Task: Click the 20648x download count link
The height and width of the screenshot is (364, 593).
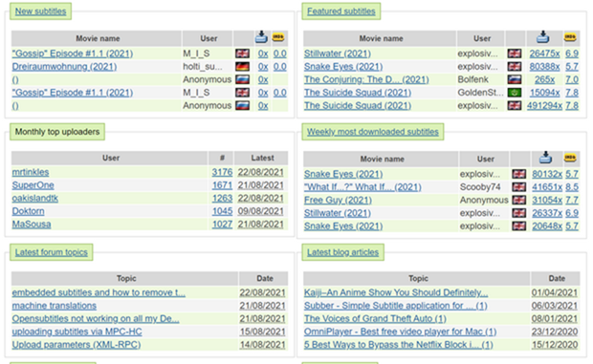Action: click(547, 226)
